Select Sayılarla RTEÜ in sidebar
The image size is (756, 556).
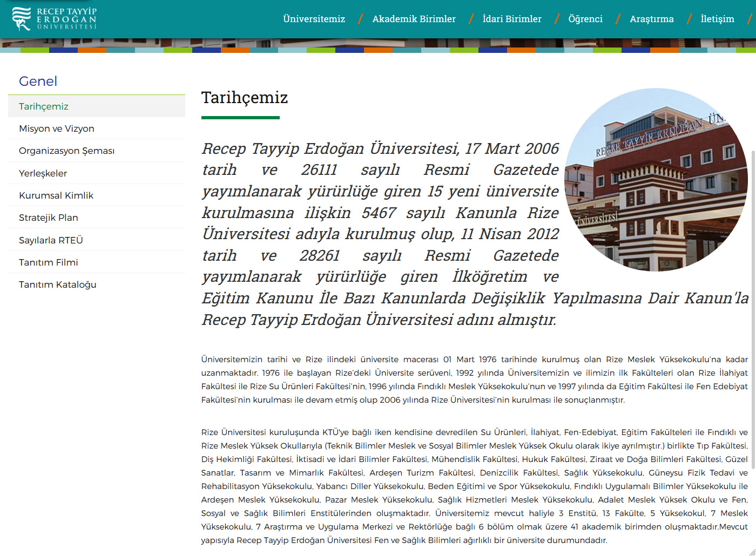point(51,240)
